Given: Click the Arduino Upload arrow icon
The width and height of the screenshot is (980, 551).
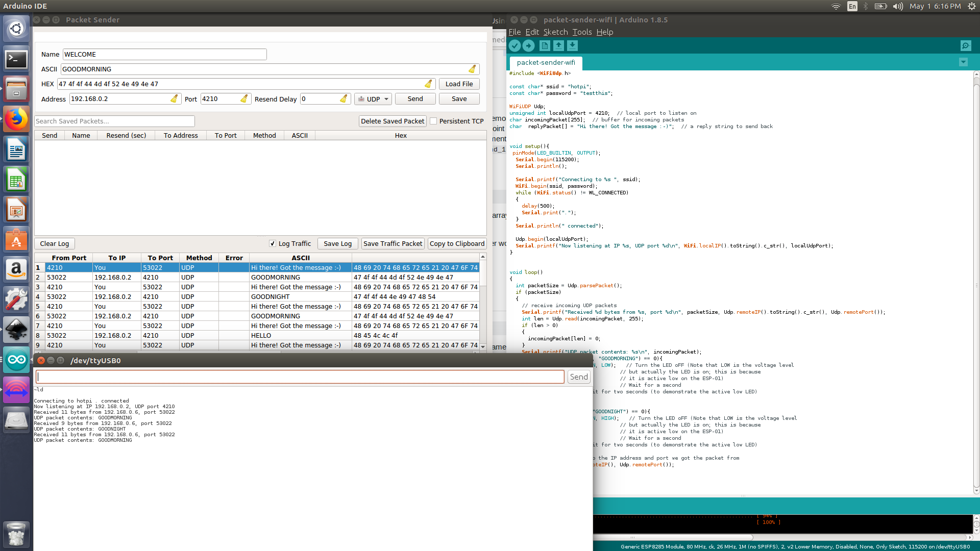Looking at the screenshot, I should (528, 46).
